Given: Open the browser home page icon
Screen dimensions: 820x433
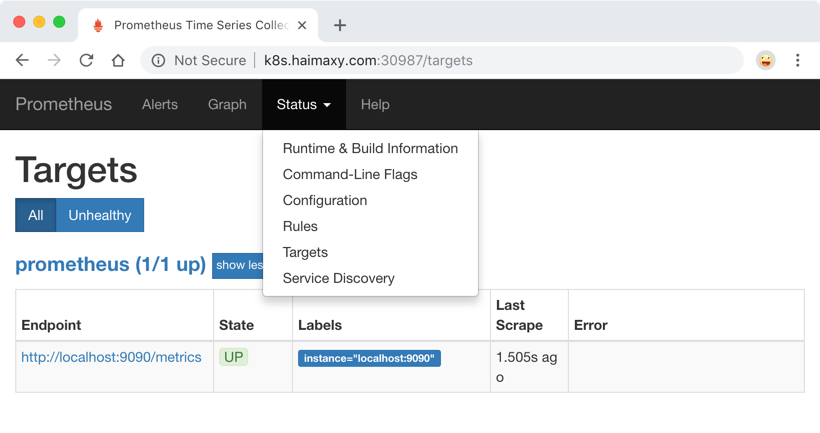Looking at the screenshot, I should click(118, 60).
